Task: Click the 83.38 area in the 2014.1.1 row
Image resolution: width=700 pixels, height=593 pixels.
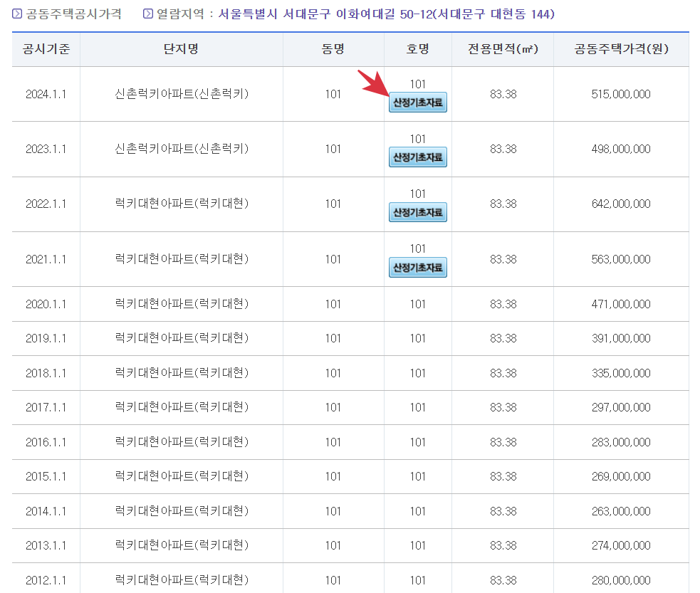Action: [503, 511]
